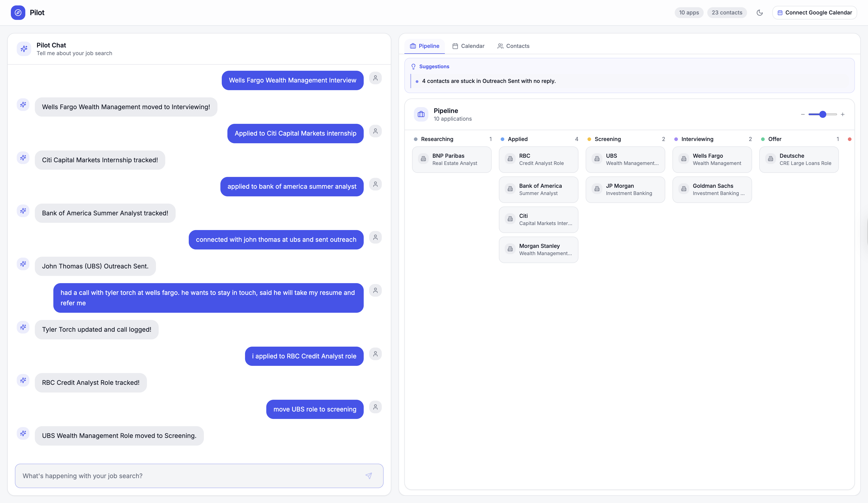
Task: Click building icon on Citi card
Action: click(x=510, y=219)
